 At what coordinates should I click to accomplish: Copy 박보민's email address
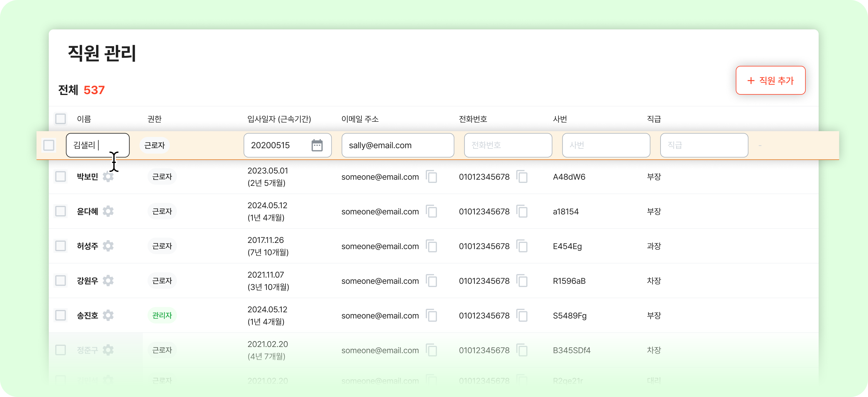point(431,176)
